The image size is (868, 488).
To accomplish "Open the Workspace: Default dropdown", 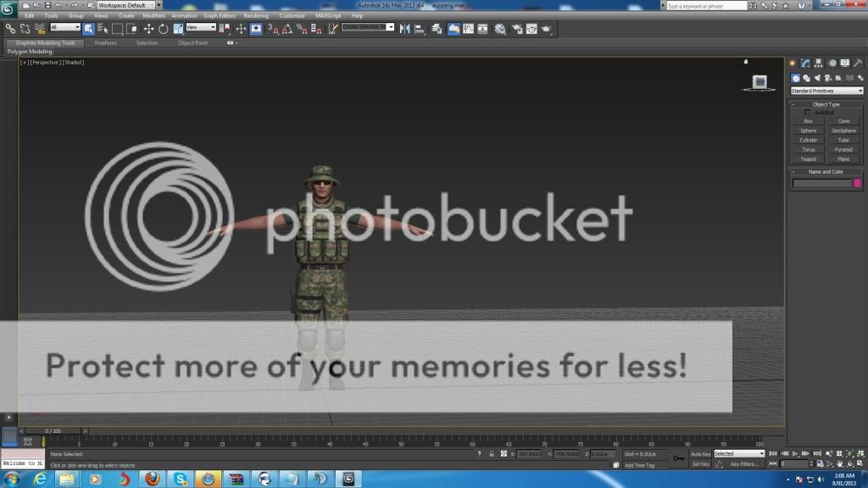I will 127,5.
